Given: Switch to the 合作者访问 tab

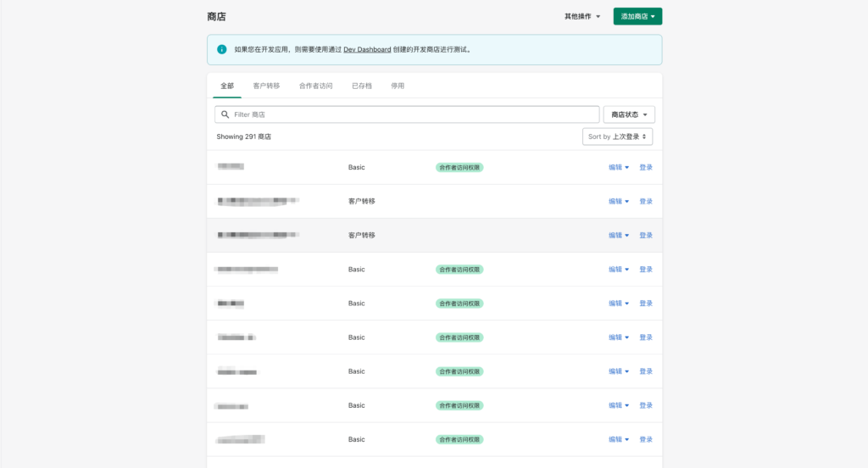Looking at the screenshot, I should tap(315, 86).
